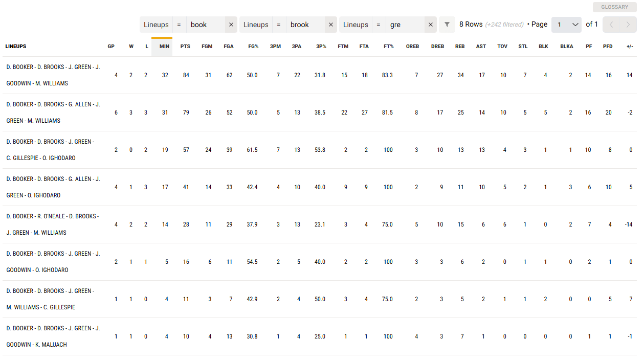
Task: Remove the 'gre' lineup filter
Action: (x=430, y=25)
